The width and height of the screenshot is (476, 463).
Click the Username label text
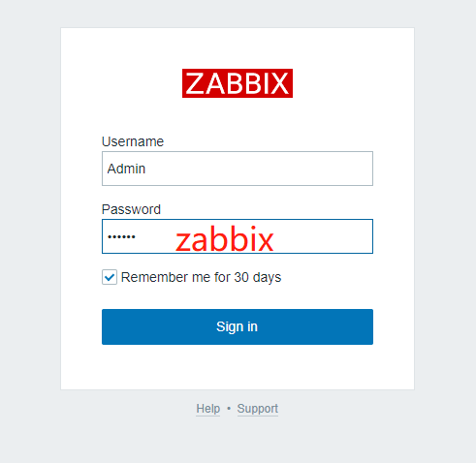click(x=133, y=141)
